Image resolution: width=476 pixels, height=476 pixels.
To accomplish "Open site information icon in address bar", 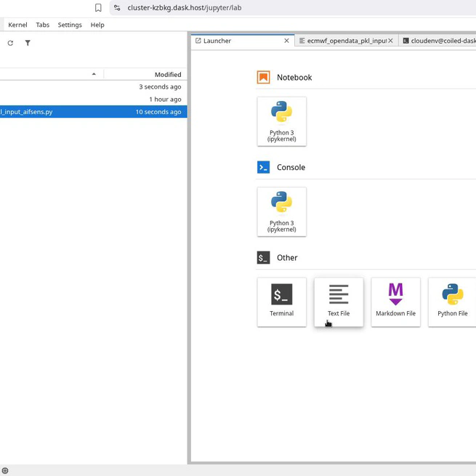I will point(117,8).
